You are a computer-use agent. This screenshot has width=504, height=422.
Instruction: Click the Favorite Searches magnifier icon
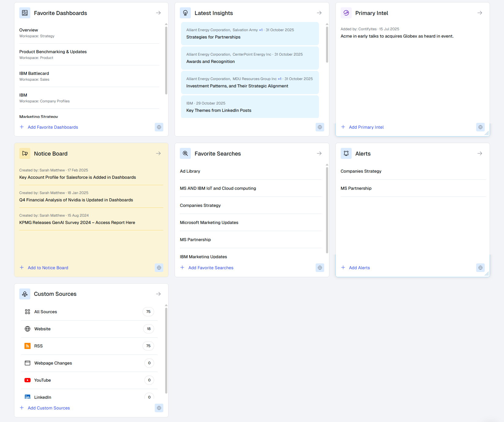click(185, 153)
